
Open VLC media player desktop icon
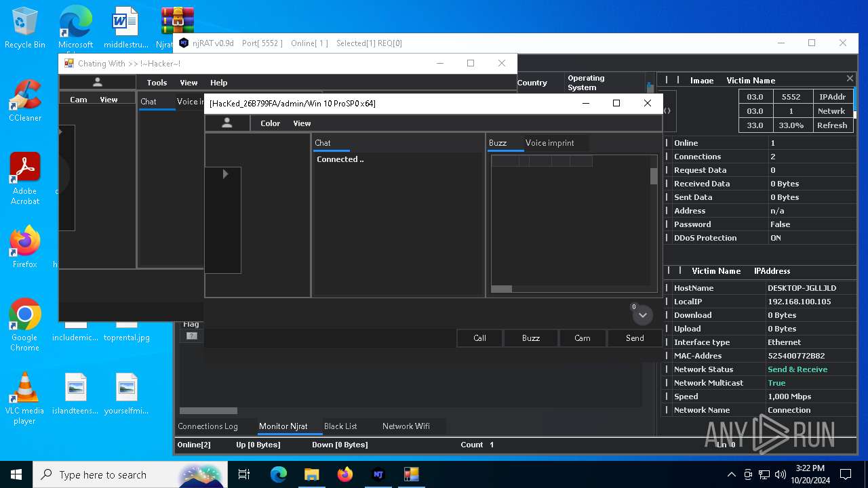click(25, 399)
